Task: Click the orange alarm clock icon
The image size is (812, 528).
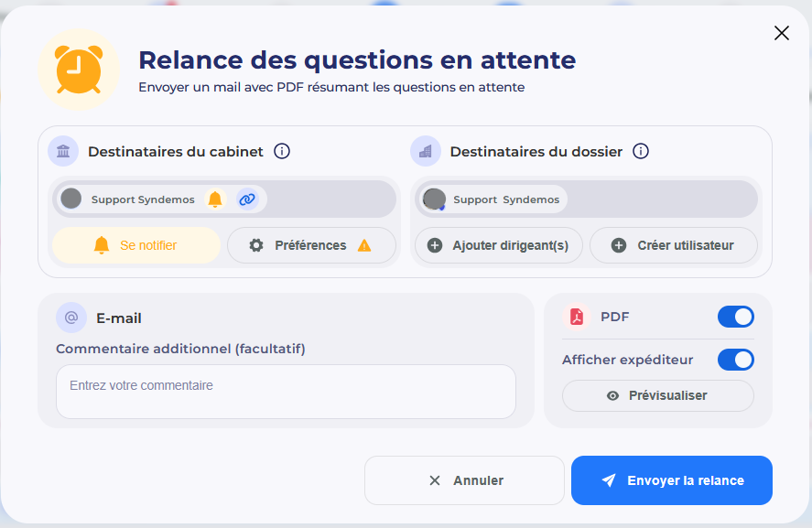Action: (x=79, y=70)
